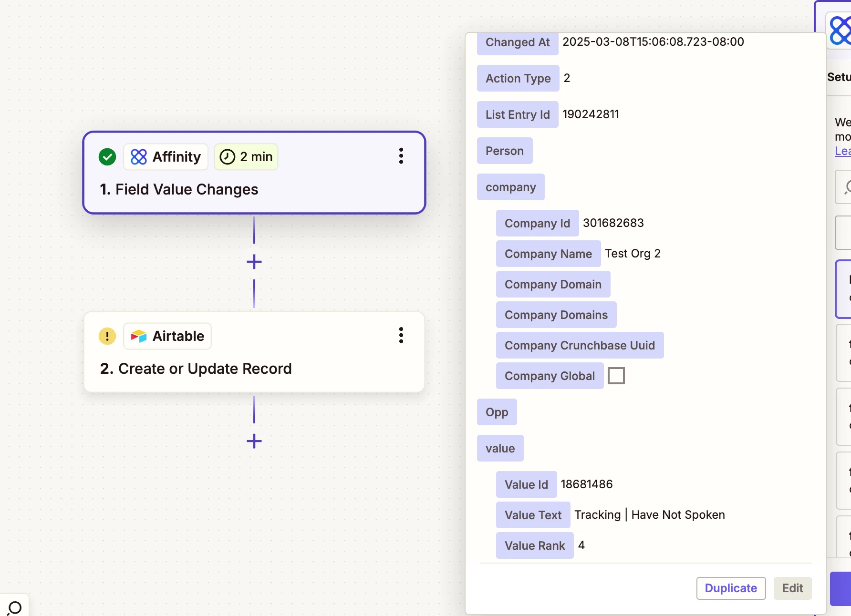
Task: Click the Action Type field label
Action: [518, 78]
